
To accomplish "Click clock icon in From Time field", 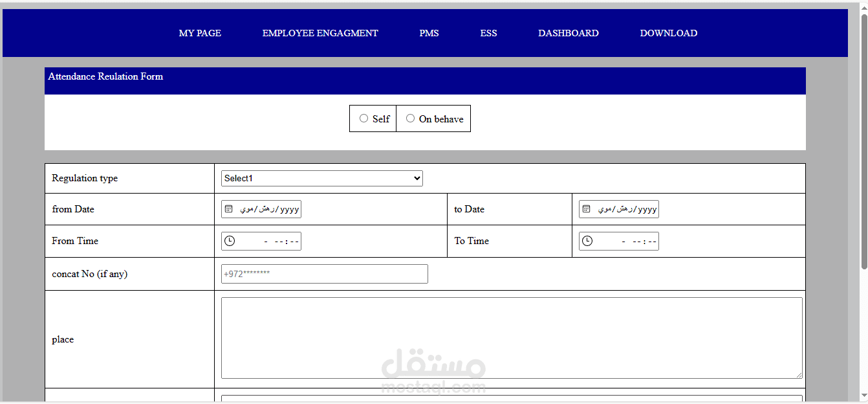I will 229,241.
